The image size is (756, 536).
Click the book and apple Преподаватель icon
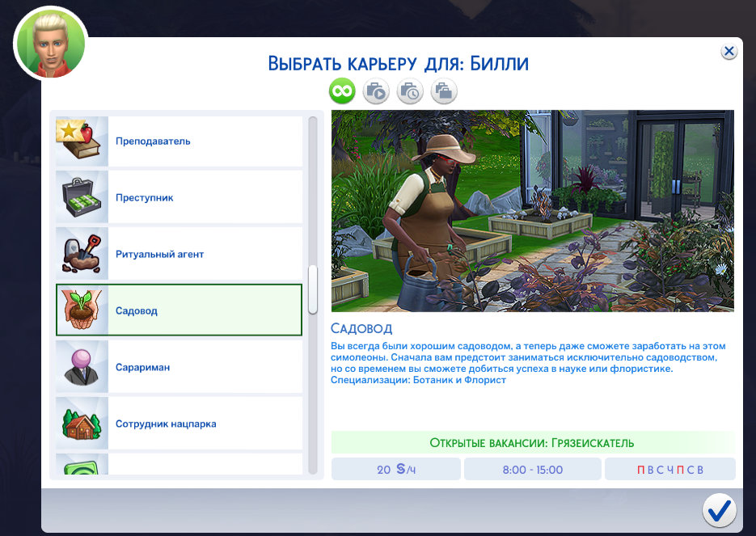tap(82, 141)
